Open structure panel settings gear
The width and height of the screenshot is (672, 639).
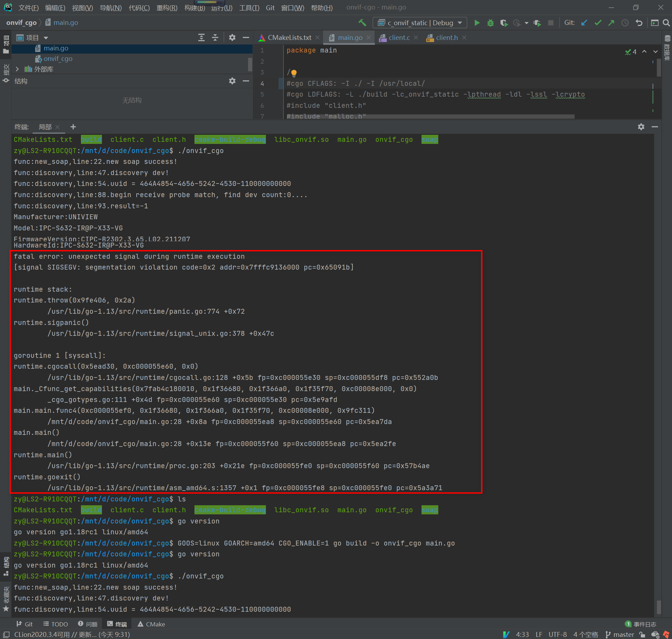point(232,81)
